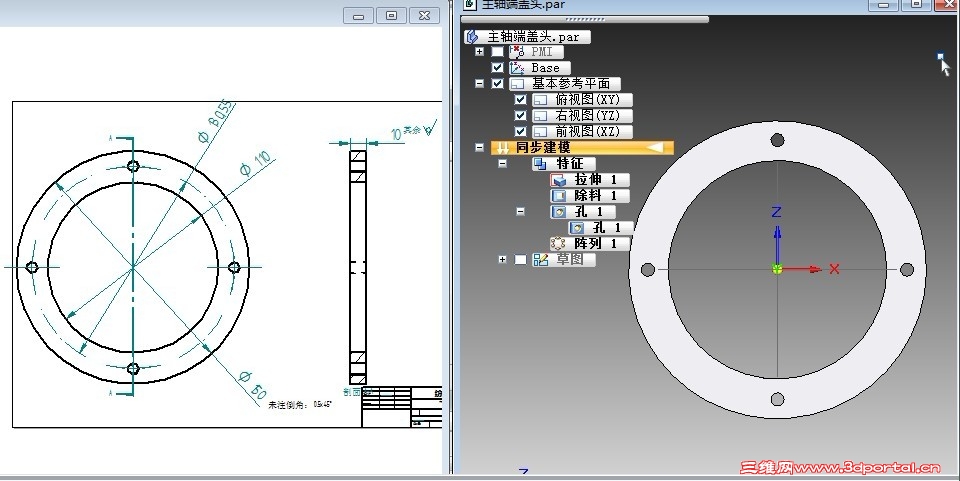Click the 右视图(YZ) plane icon
The image size is (960, 481).
540,115
